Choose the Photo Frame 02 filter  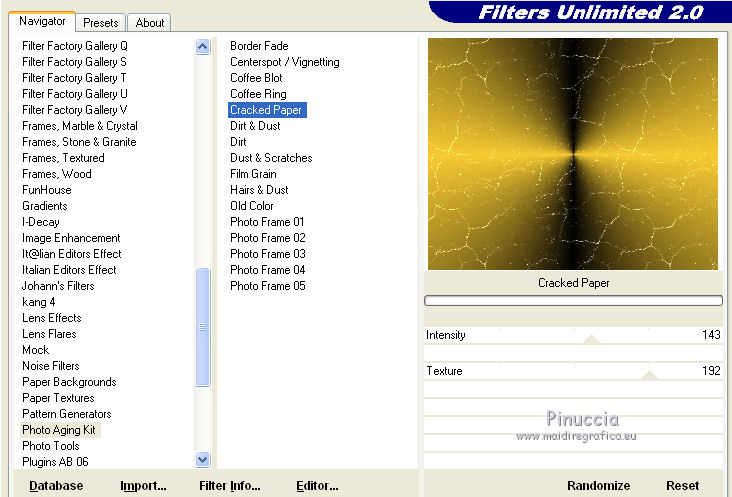[x=267, y=238]
